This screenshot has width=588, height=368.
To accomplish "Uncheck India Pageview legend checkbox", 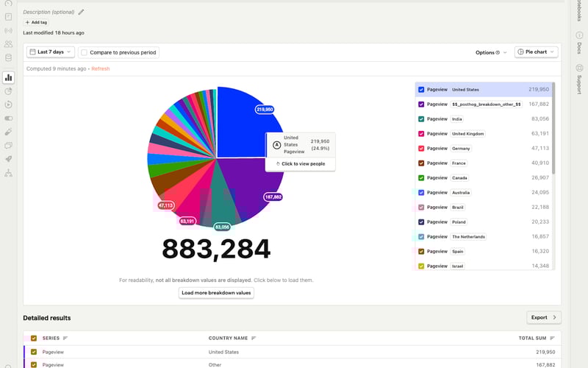I will pos(421,119).
